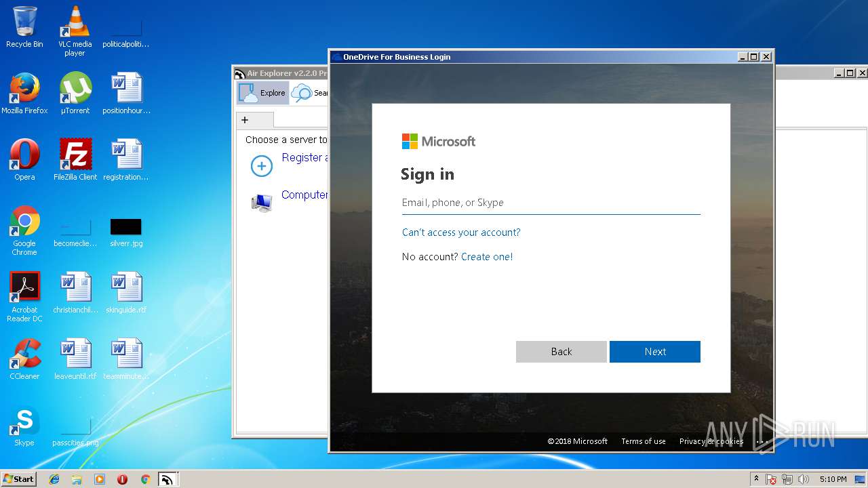Screen dimensions: 868x488
Task: Open Google Chrome desktop shortcut
Action: pyautogui.click(x=24, y=230)
